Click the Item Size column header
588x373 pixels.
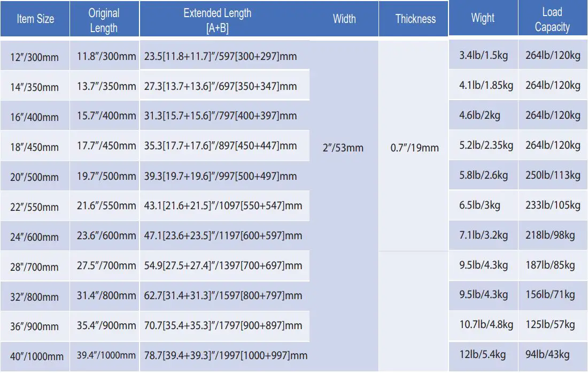click(x=35, y=19)
